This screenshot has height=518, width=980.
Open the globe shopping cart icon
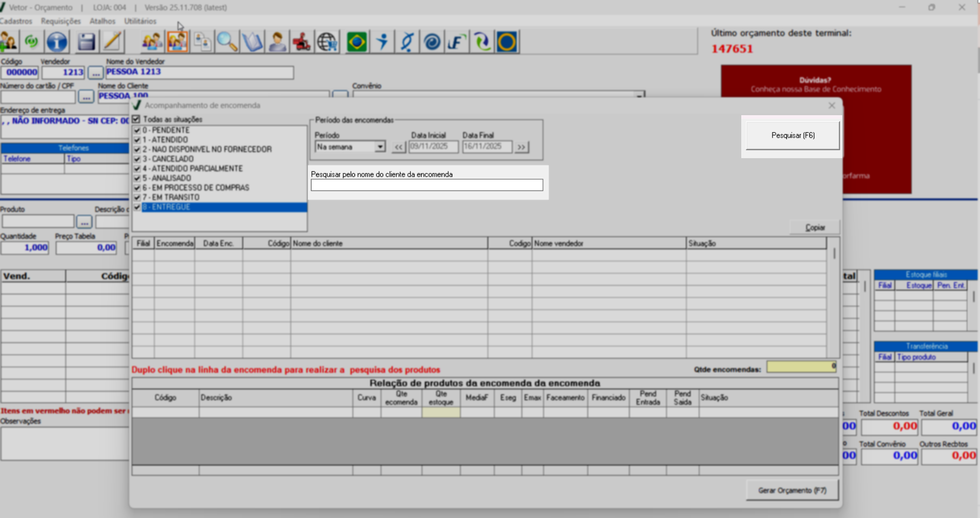coord(327,42)
